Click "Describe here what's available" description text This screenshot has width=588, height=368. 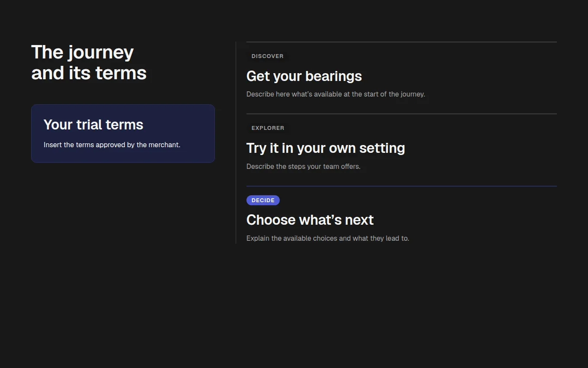coord(336,94)
